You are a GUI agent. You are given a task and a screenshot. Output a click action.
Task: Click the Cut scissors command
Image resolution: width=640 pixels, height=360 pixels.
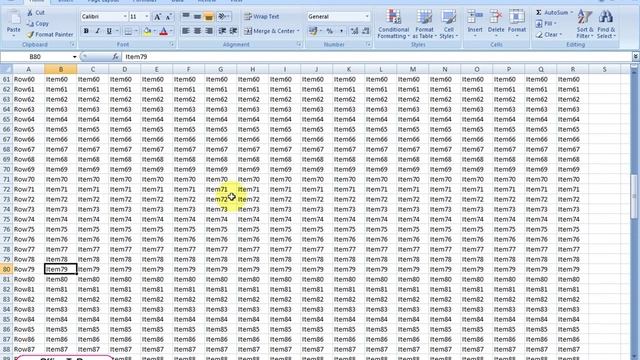[36, 13]
